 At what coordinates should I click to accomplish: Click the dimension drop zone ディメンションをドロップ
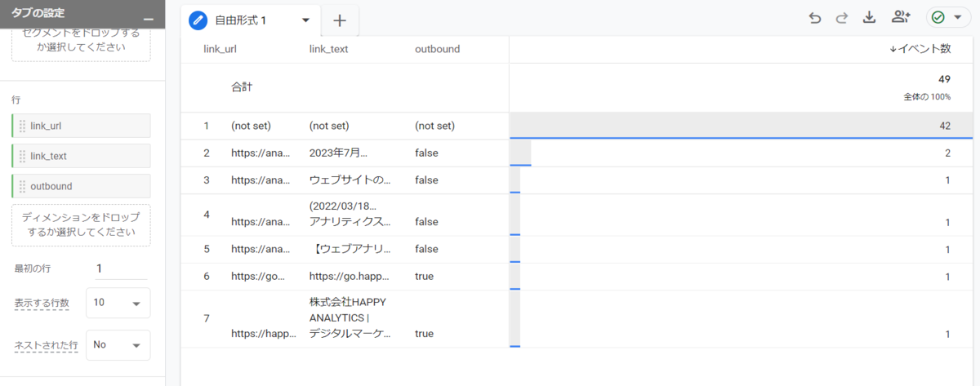tap(81, 224)
